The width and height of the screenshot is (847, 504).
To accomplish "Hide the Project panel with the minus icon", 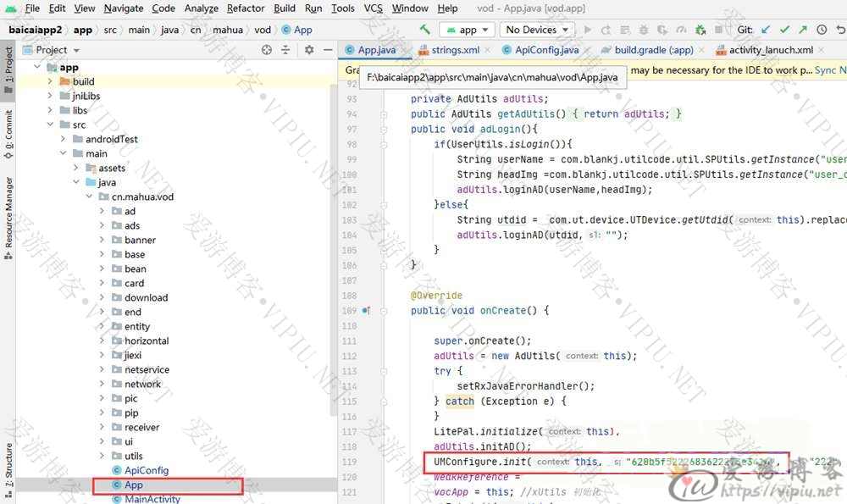I will (x=328, y=50).
